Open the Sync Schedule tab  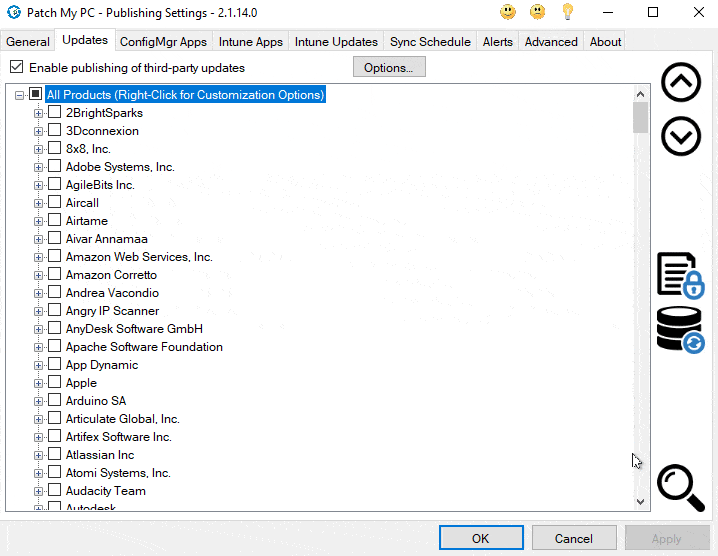(x=430, y=42)
